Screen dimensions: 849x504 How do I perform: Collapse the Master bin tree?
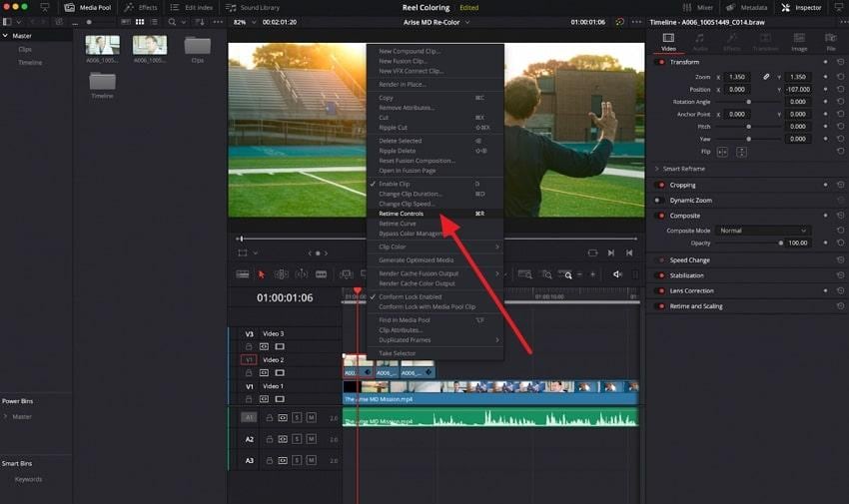(x=5, y=36)
